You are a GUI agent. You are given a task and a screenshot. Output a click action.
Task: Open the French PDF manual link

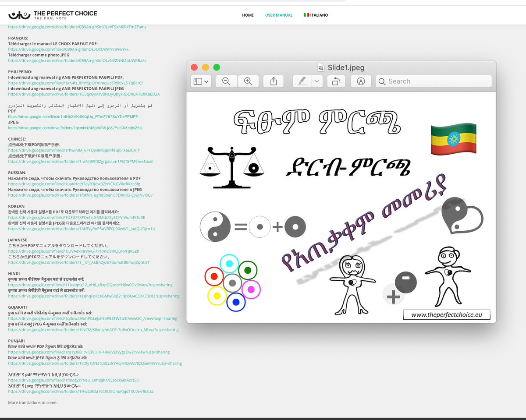point(68,49)
